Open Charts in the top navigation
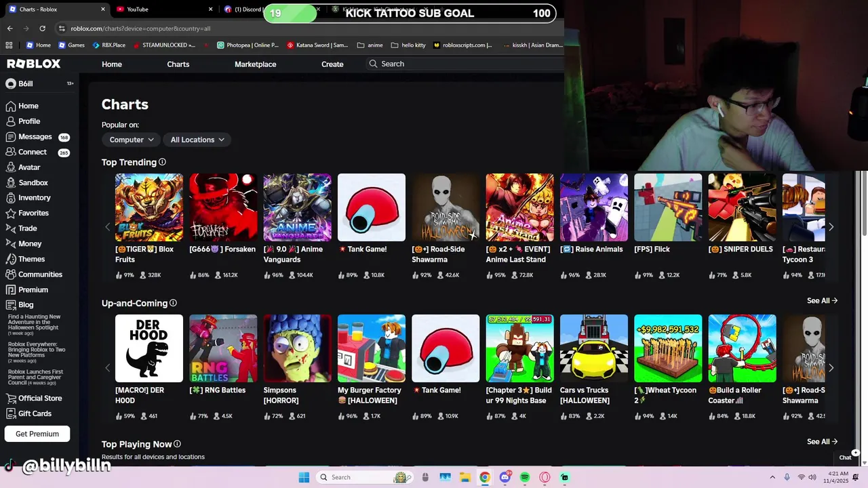 click(178, 64)
